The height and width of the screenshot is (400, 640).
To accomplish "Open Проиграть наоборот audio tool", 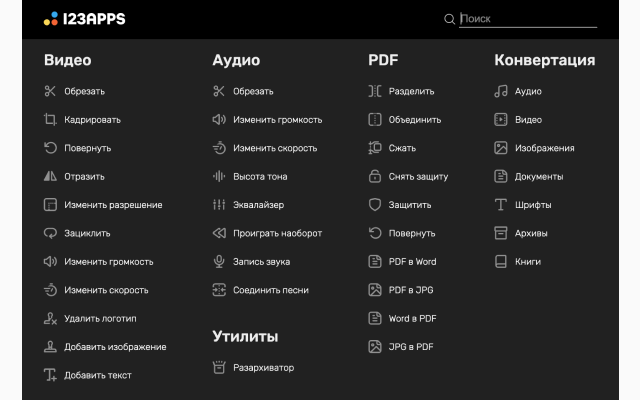I will pyautogui.click(x=277, y=234).
